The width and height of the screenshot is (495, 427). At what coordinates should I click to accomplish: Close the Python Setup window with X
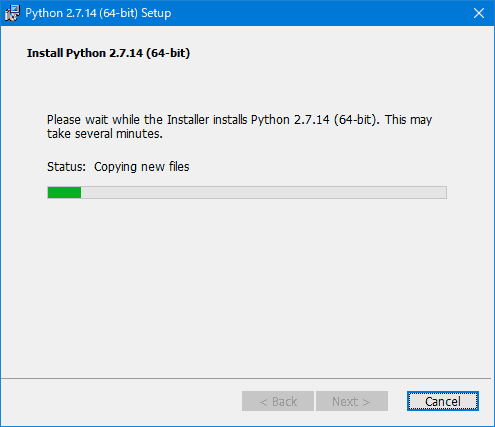479,13
